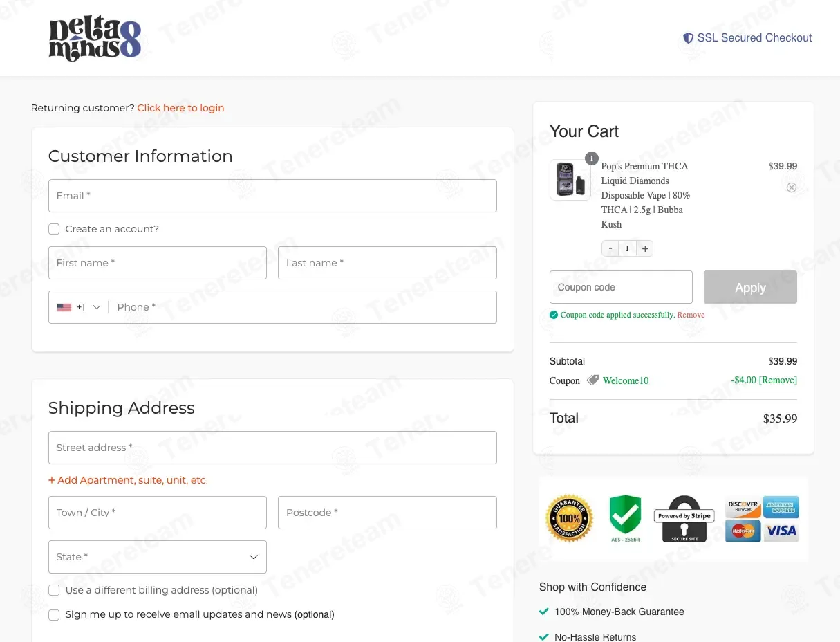Click [Remove] next to the -$4.00 discount
This screenshot has height=642, width=840.
pos(778,380)
